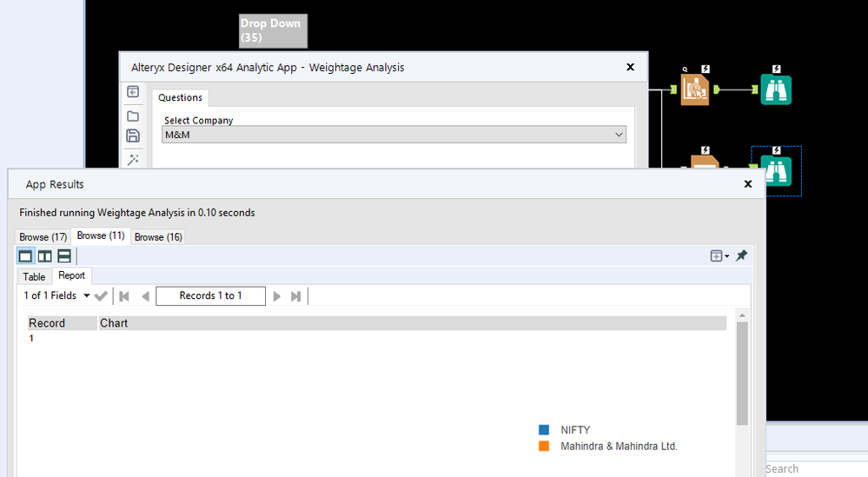Click the magic wand icon in Analytic App sidebar
The width and height of the screenshot is (868, 477).
click(x=133, y=160)
